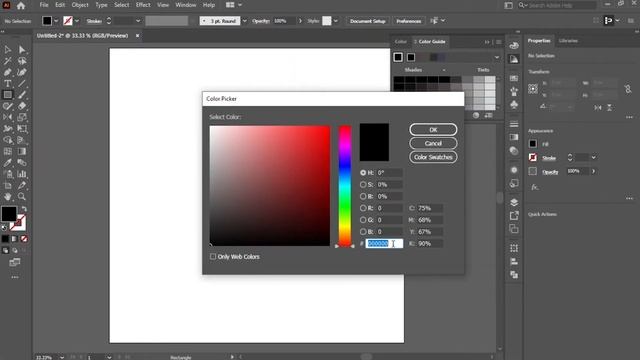Viewport: 640px width, 360px height.
Task: Click the Fill swatch in Appearance
Action: click(533, 144)
